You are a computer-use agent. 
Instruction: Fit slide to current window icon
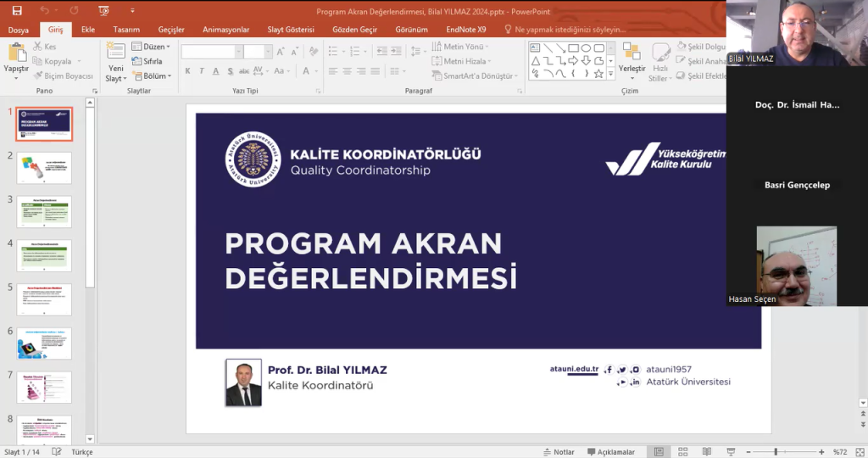tap(857, 452)
